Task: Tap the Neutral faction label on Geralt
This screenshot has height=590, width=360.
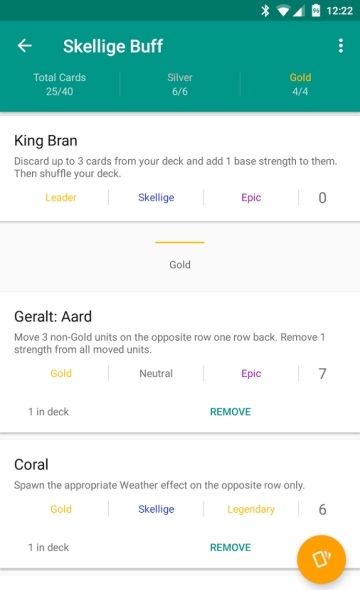Action: tap(156, 373)
